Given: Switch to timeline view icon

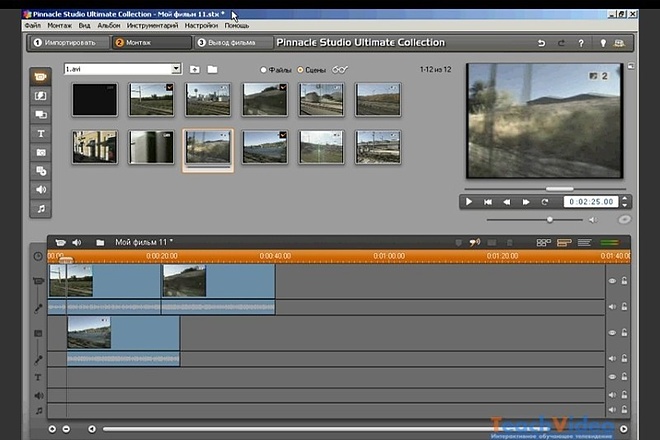Looking at the screenshot, I should click(564, 243).
